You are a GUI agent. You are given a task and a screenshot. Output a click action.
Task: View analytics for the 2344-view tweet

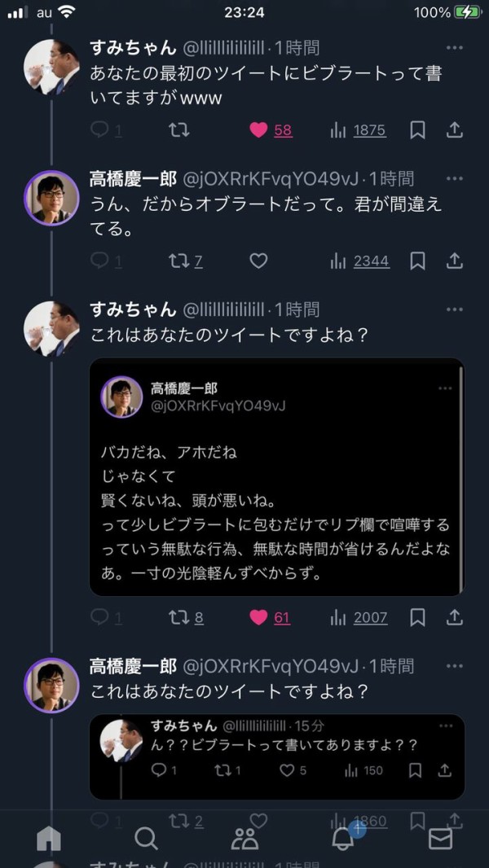(359, 261)
